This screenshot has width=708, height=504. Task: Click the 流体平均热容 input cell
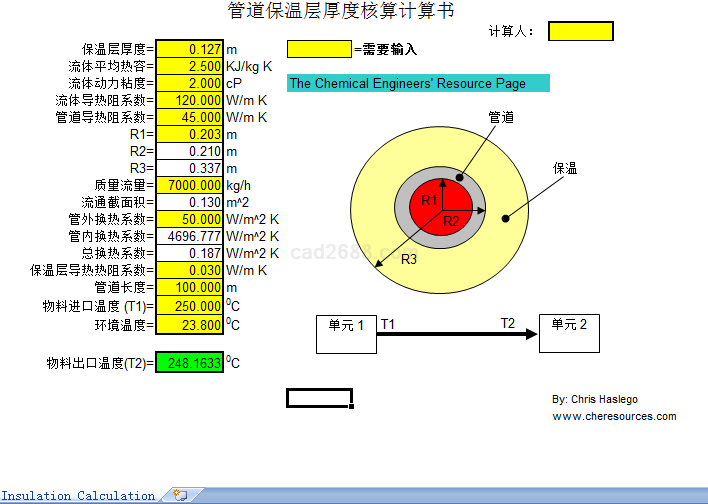[x=190, y=66]
